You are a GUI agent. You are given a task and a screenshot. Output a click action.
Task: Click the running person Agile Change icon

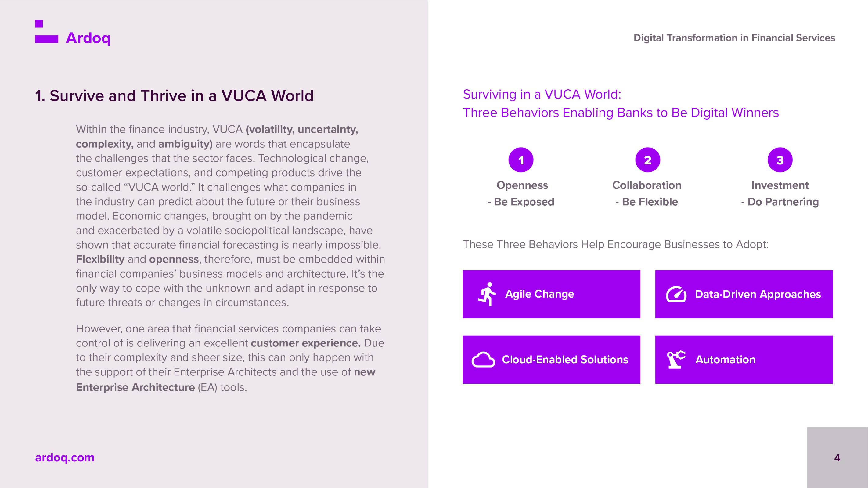tap(487, 294)
